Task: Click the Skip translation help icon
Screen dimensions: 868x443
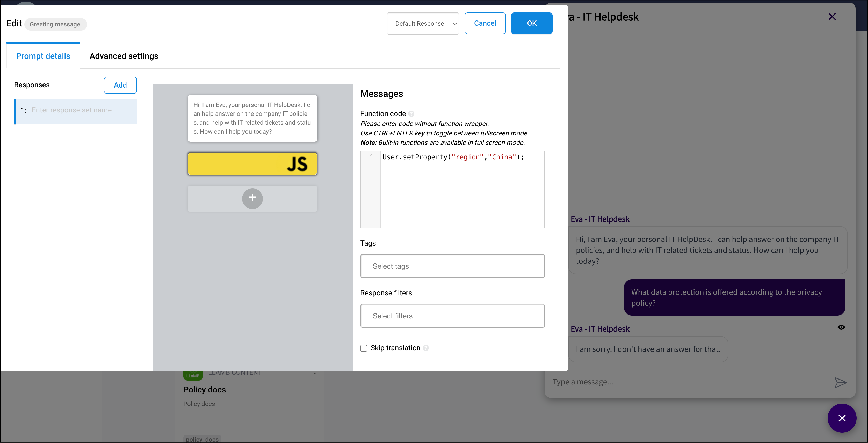Action: click(425, 348)
